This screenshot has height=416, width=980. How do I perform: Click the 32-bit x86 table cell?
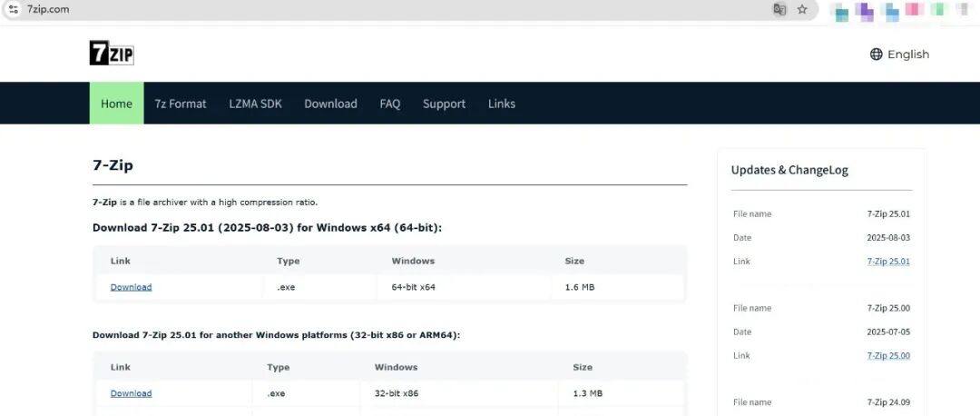397,393
